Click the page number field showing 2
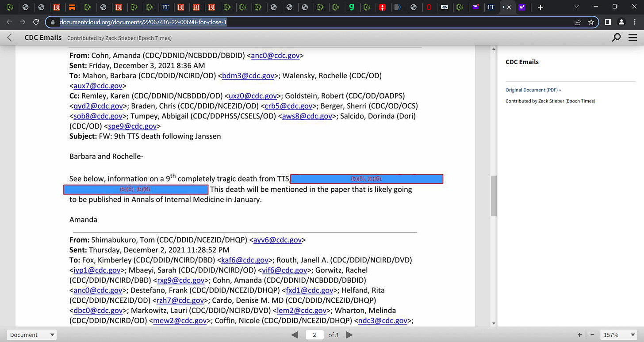644x342 pixels. [314, 335]
